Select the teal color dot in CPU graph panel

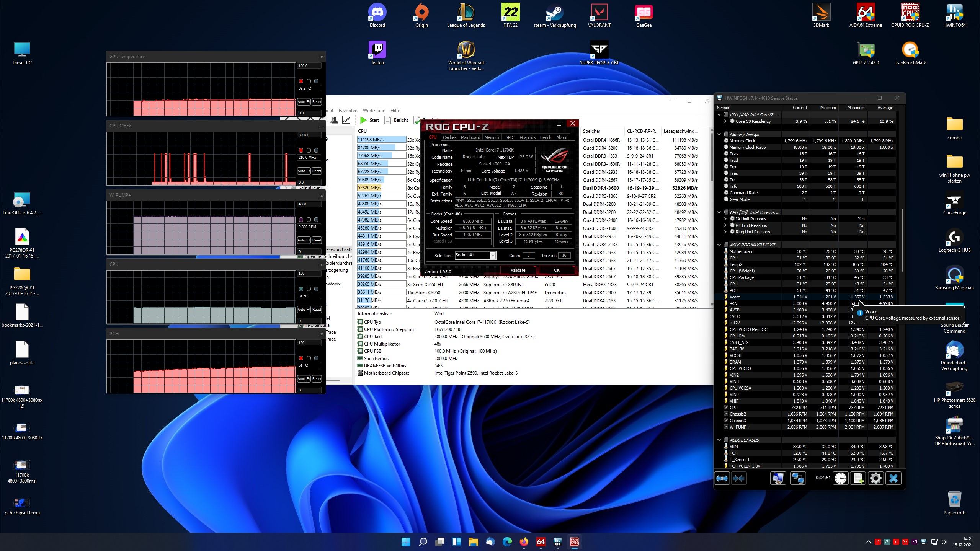pyautogui.click(x=301, y=289)
